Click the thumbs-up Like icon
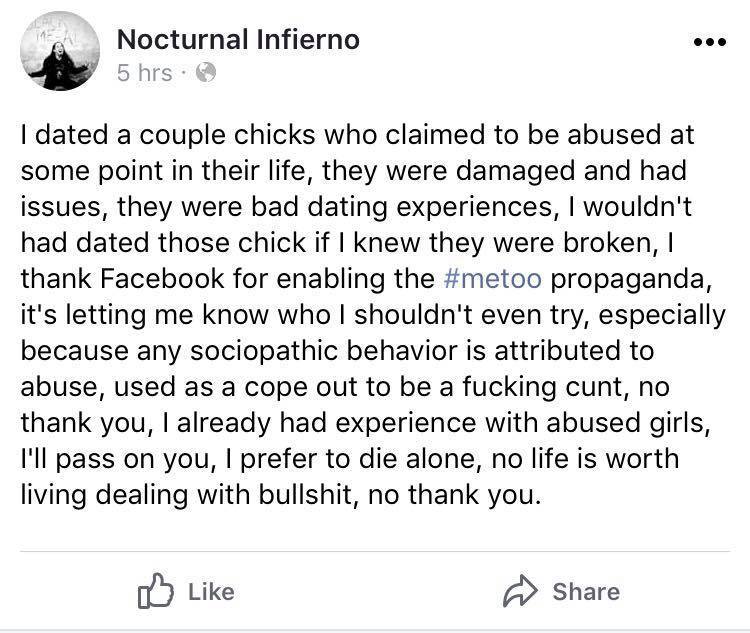Image resolution: width=750 pixels, height=633 pixels. point(155,591)
